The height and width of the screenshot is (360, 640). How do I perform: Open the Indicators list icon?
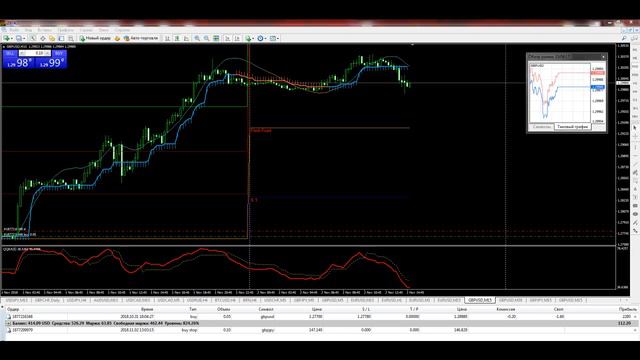point(248,38)
